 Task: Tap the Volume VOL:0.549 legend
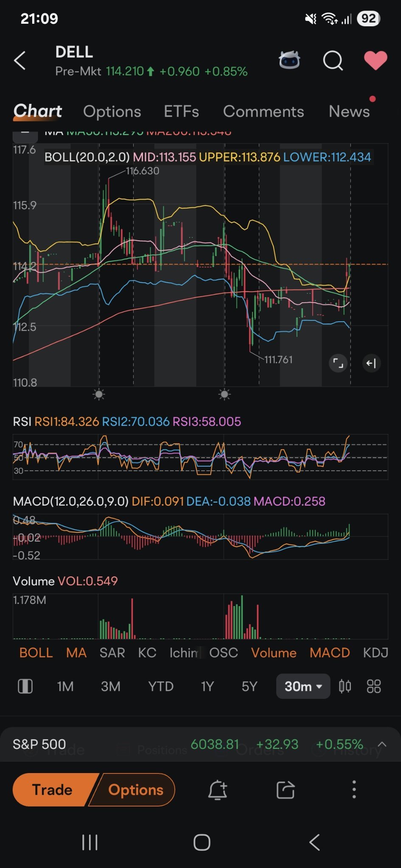click(65, 581)
